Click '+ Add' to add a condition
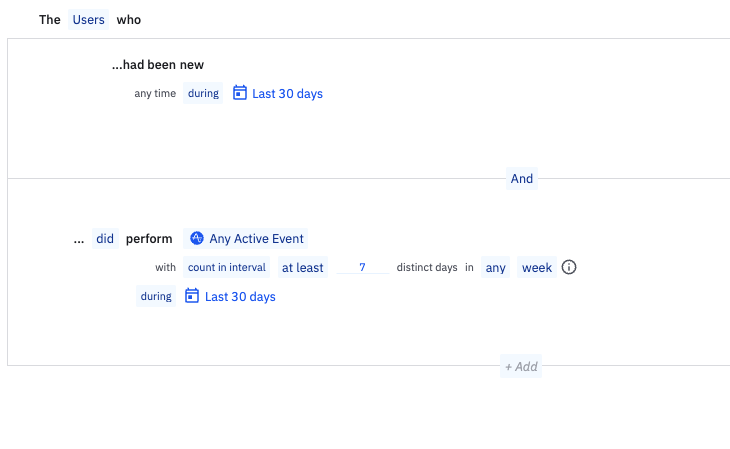The height and width of the screenshot is (449, 730). (521, 367)
